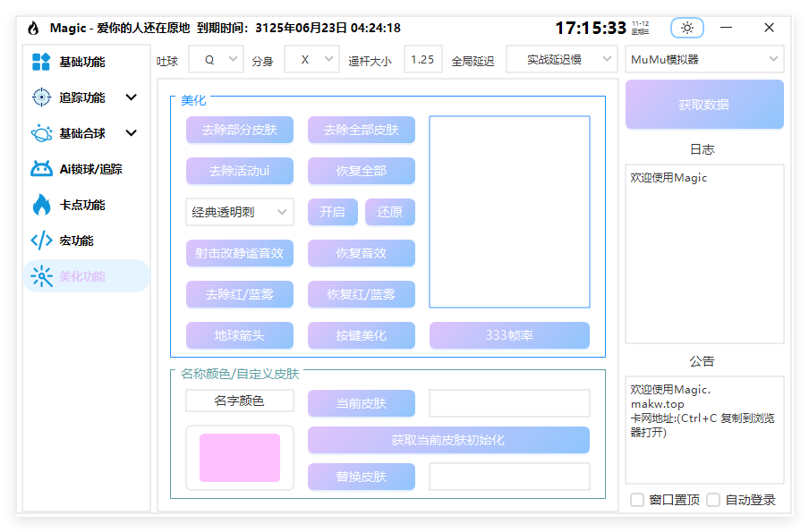Enable the 自动登录 checkbox
The width and height of the screenshot is (809, 532).
click(713, 500)
